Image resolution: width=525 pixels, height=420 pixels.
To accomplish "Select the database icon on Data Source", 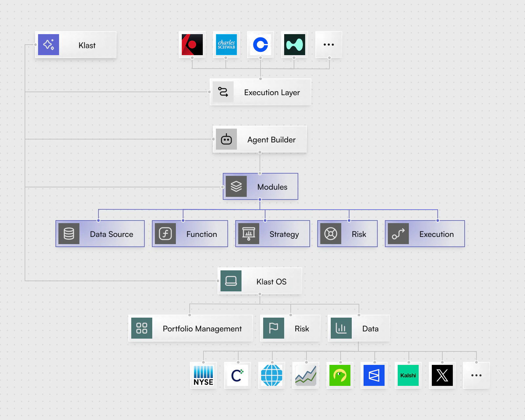I will 69,234.
